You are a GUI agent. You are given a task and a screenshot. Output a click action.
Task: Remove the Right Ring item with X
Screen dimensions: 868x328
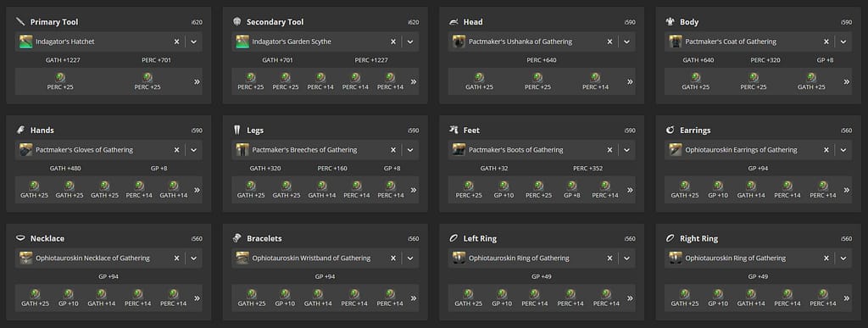826,259
